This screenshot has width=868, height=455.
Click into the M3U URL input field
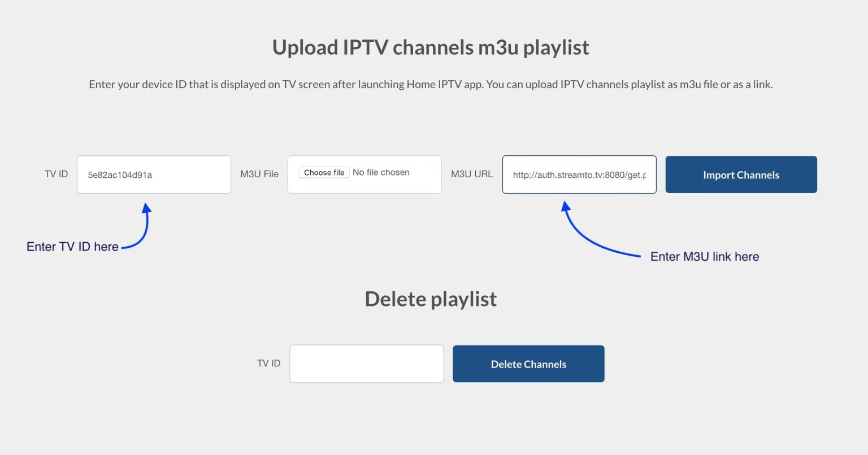pos(579,174)
